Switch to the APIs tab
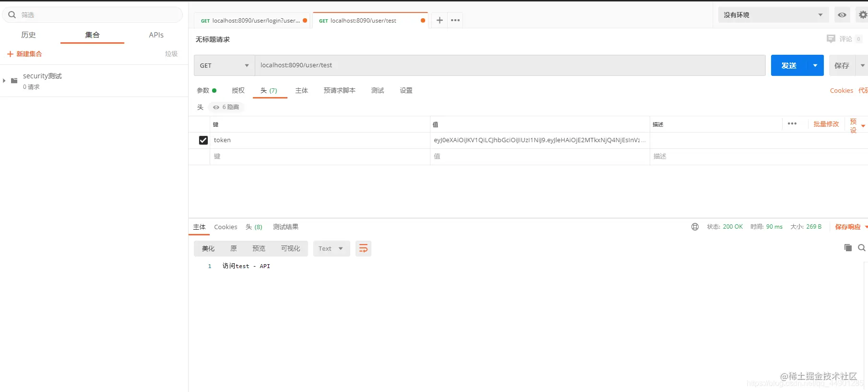The height and width of the screenshot is (392, 868). (156, 35)
